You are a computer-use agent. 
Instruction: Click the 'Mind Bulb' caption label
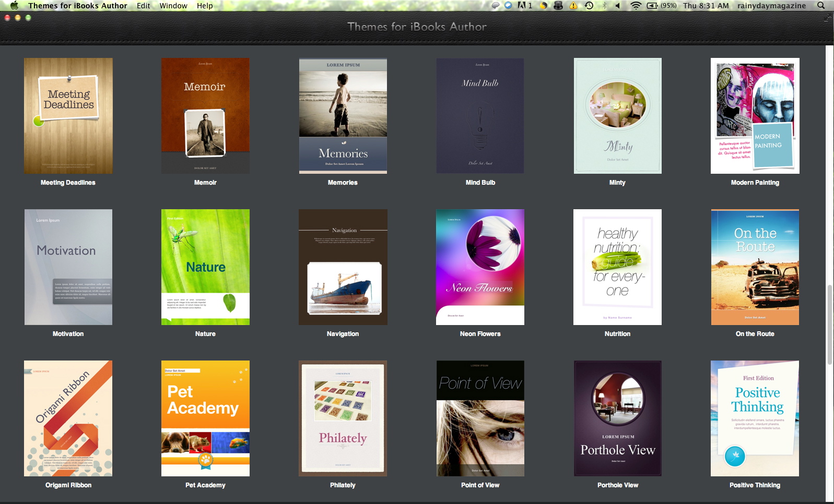point(480,183)
